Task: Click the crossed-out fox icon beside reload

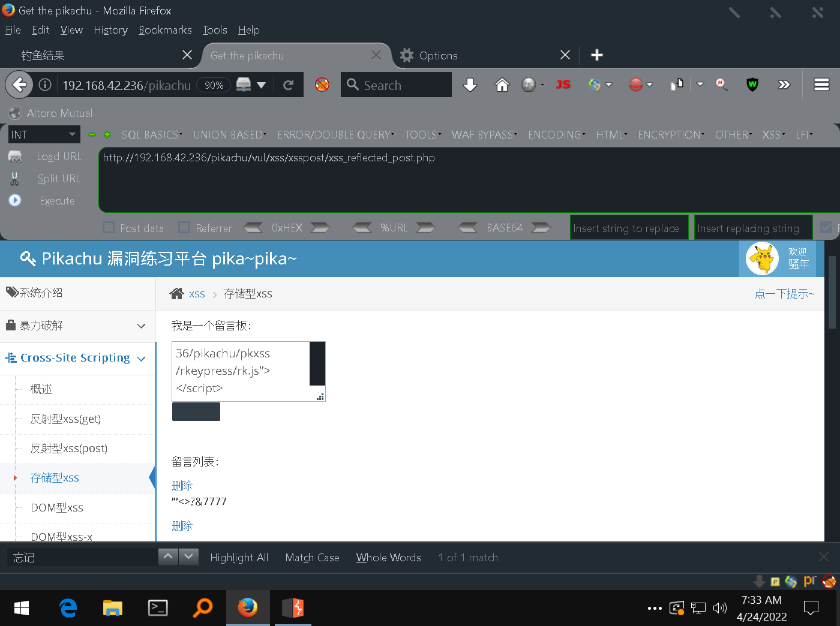Action: tap(322, 85)
